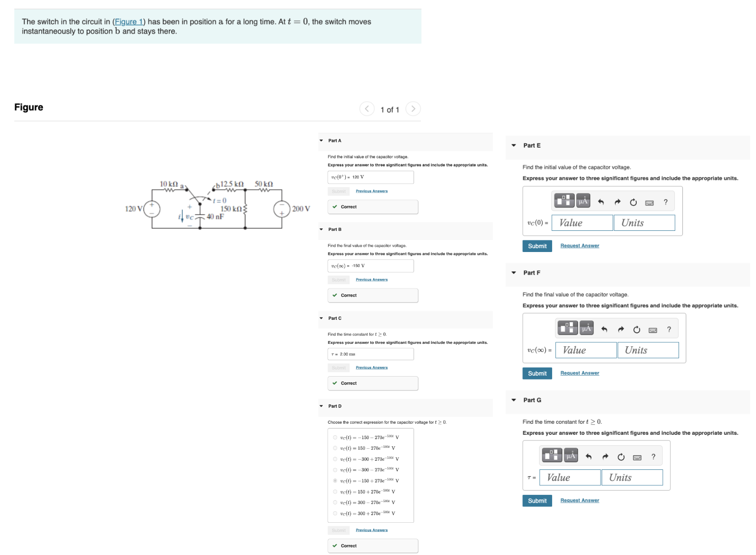Image resolution: width=756 pixels, height=555 pixels.
Task: Pick option vC(t) = 150 + 270e^-500t V
Action: 335,492
